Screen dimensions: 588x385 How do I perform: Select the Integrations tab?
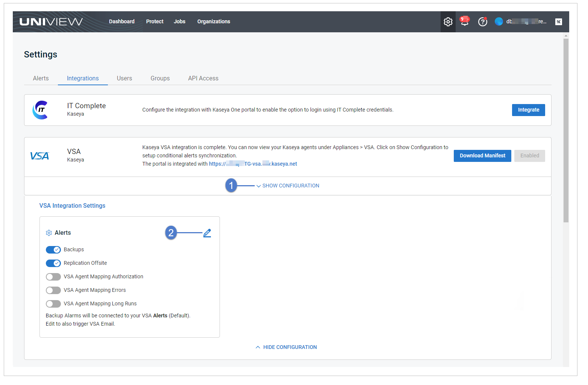83,78
